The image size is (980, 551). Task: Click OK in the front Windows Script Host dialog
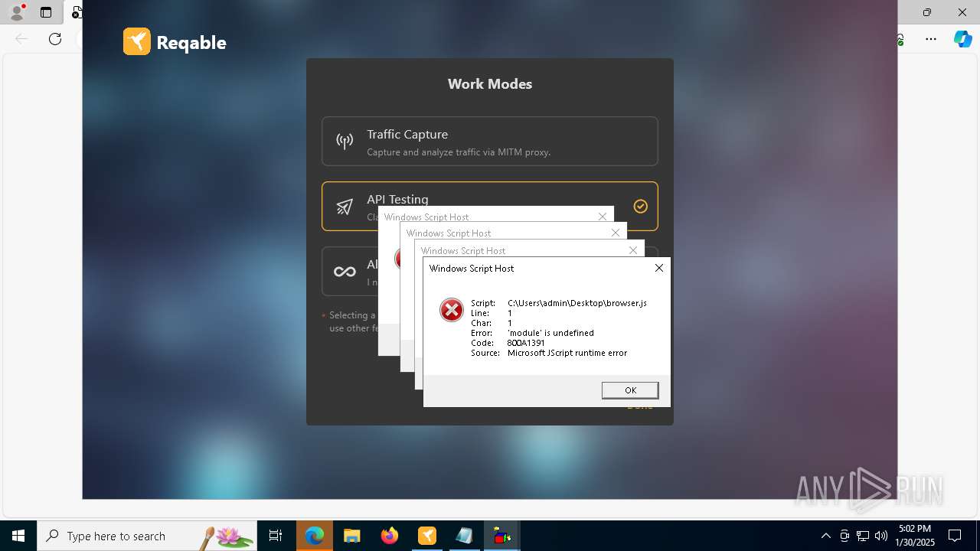coord(630,390)
